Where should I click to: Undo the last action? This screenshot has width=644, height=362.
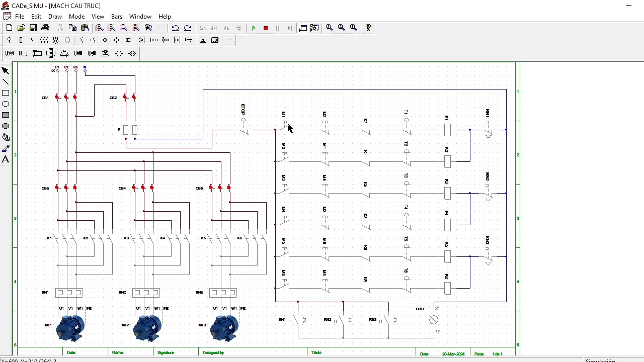coord(175,28)
